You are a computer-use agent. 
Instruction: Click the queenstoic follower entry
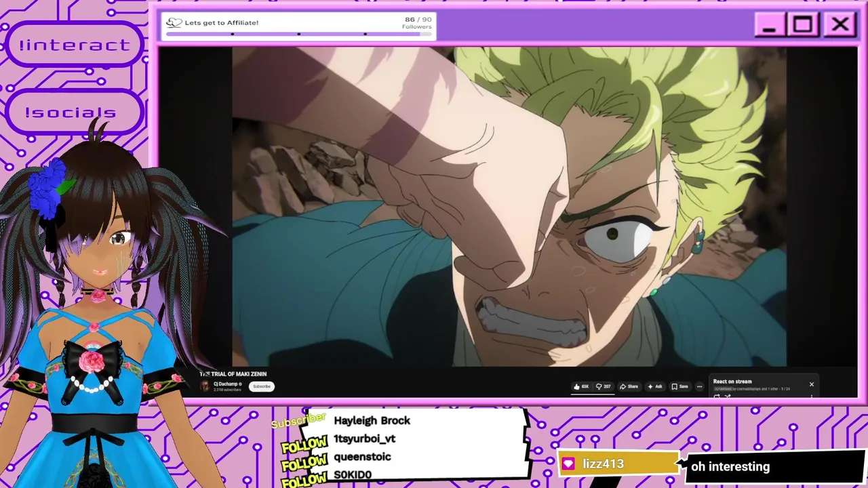click(362, 457)
